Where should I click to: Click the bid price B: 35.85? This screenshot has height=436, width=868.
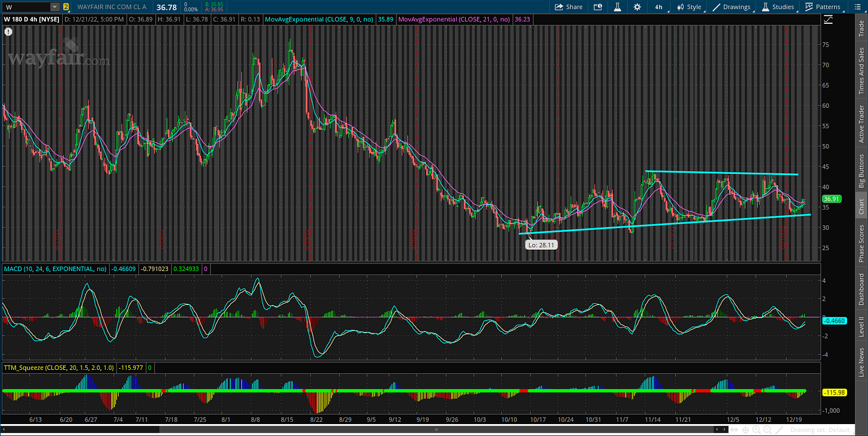(x=213, y=4)
